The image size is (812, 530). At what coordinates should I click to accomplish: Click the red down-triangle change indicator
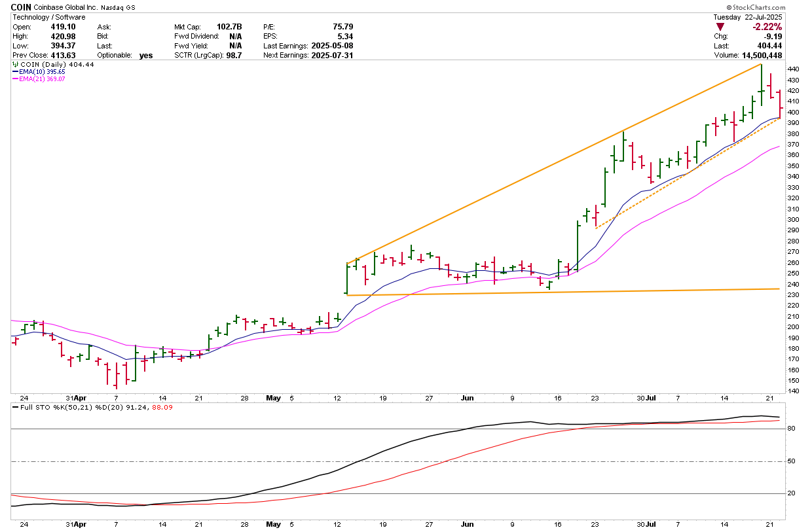pyautogui.click(x=720, y=27)
